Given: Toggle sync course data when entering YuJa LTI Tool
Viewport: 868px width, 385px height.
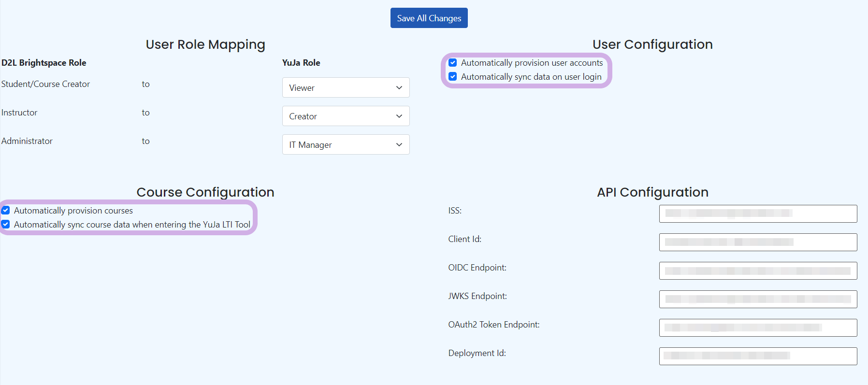Looking at the screenshot, I should pyautogui.click(x=6, y=225).
